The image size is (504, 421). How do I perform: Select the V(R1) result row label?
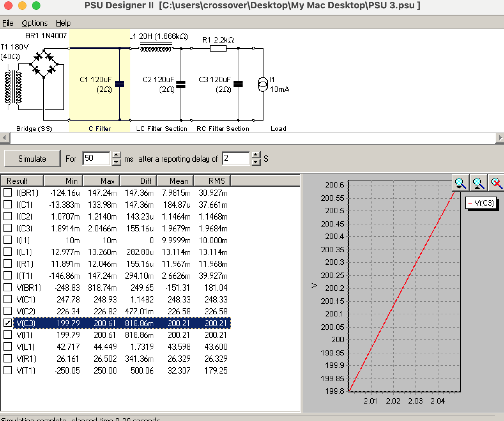26,359
